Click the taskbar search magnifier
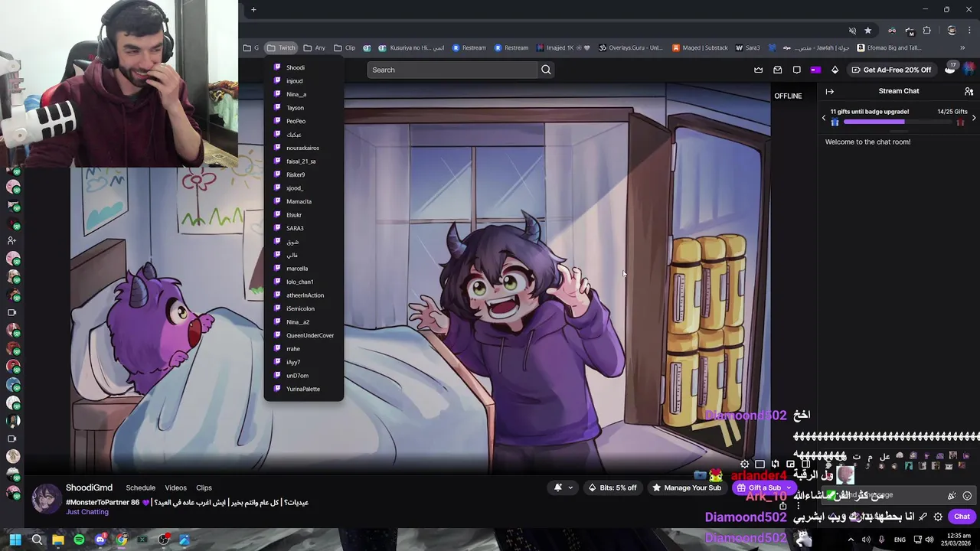 click(x=37, y=540)
